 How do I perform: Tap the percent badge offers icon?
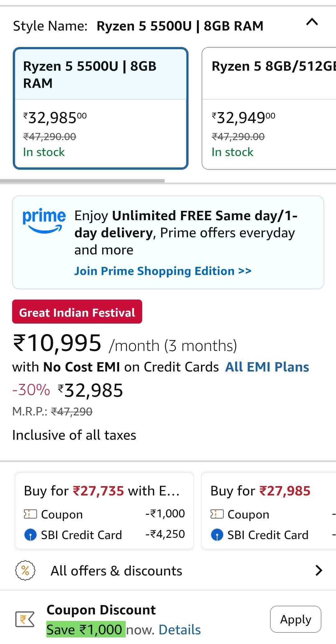click(x=25, y=571)
